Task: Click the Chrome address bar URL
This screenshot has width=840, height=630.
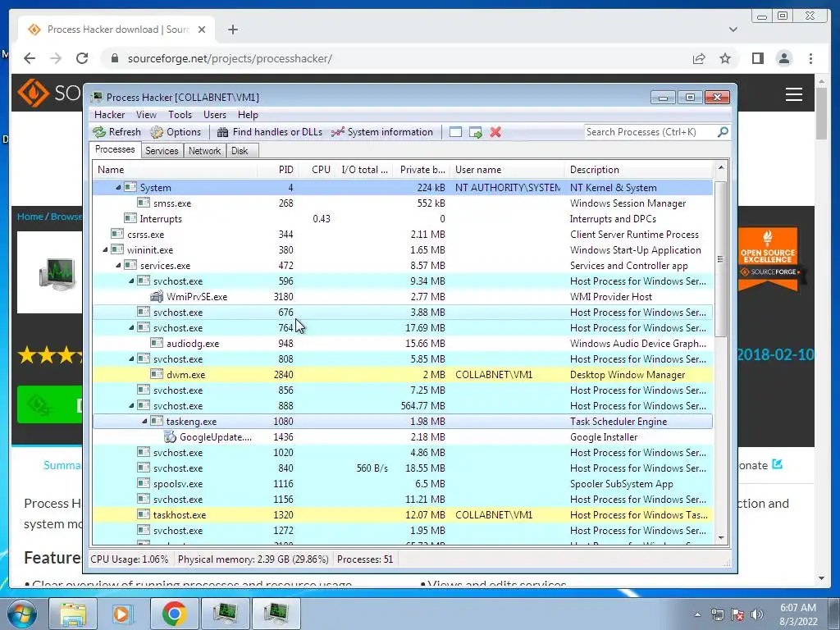Action: (x=230, y=58)
